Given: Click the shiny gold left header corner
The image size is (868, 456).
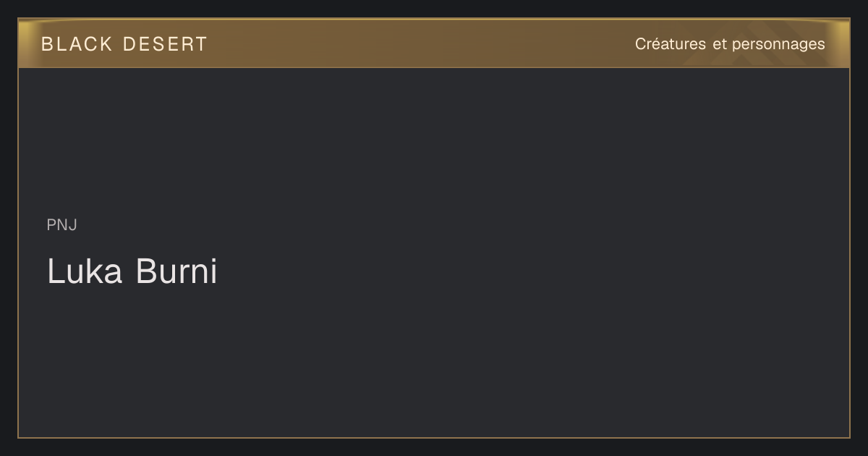Looking at the screenshot, I should [26, 43].
